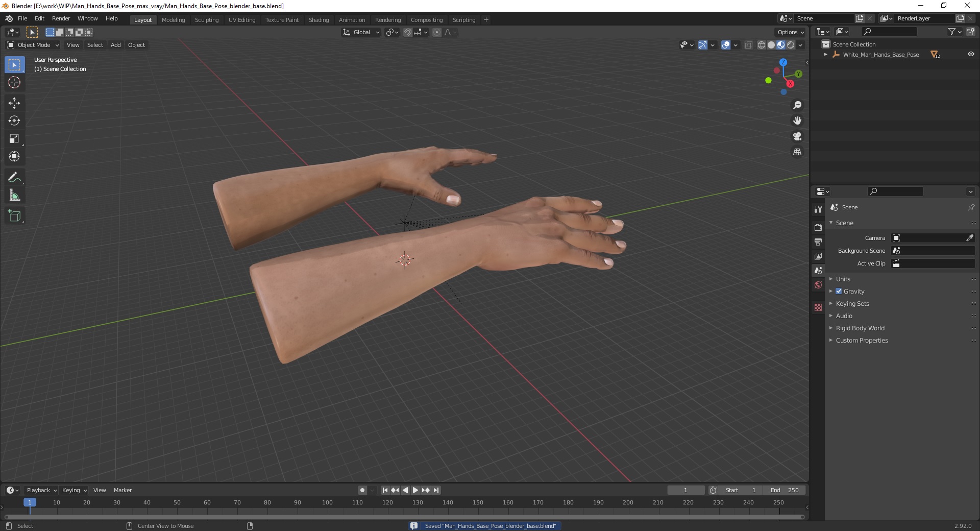The image size is (980, 531).
Task: Select the Annotate tool
Action: 14,178
